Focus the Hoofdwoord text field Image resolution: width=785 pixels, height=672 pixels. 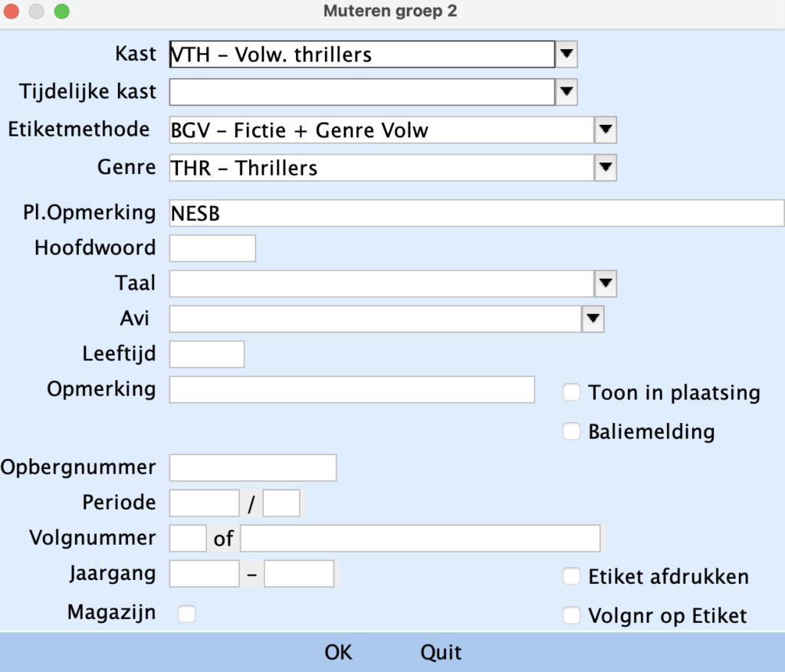pyautogui.click(x=212, y=248)
